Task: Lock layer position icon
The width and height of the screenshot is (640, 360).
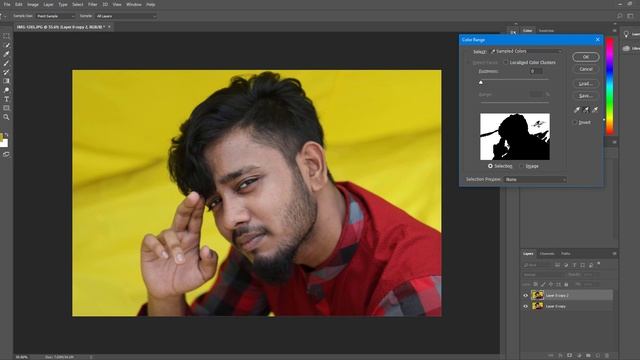Action: (x=551, y=284)
